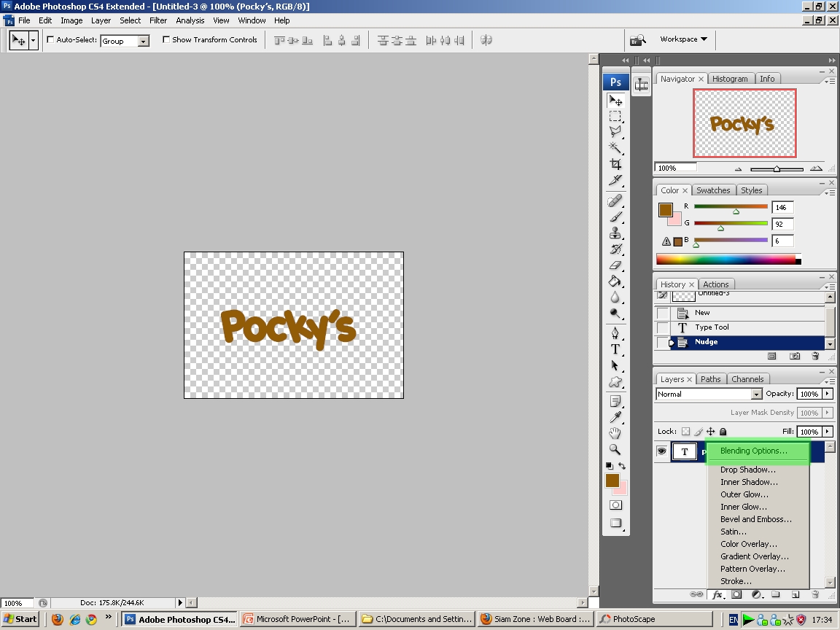
Task: Click the layer style fx icon
Action: pos(717,595)
